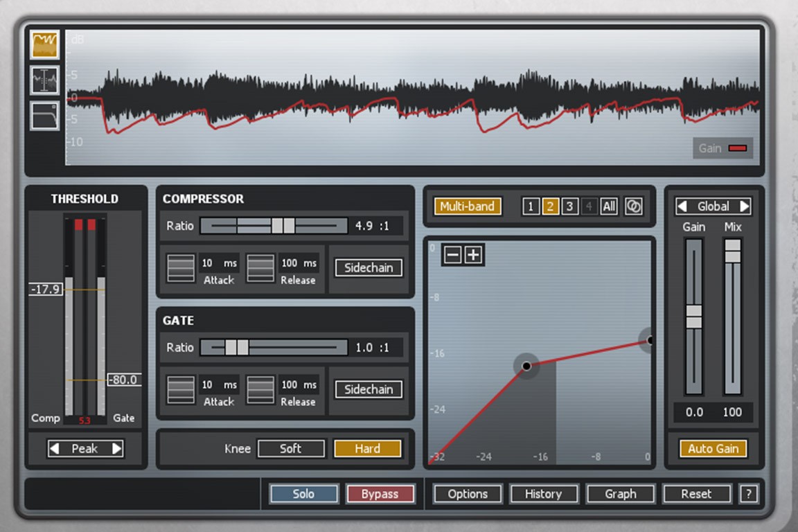Click the band link circles icon
Image resolution: width=798 pixels, height=532 pixels.
[x=634, y=206]
